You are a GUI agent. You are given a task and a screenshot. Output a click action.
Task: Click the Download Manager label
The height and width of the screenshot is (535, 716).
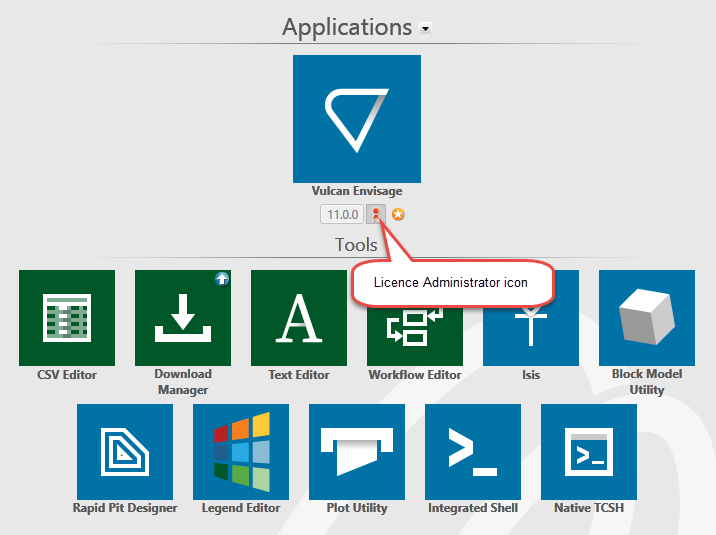coord(183,382)
